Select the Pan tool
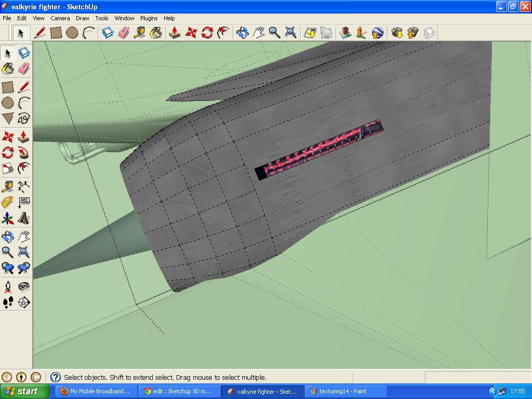This screenshot has width=532, height=399. 23,236
